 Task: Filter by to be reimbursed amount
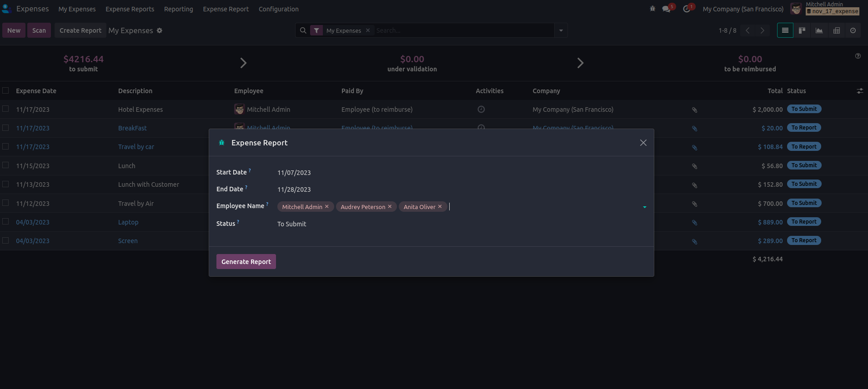[x=750, y=63]
